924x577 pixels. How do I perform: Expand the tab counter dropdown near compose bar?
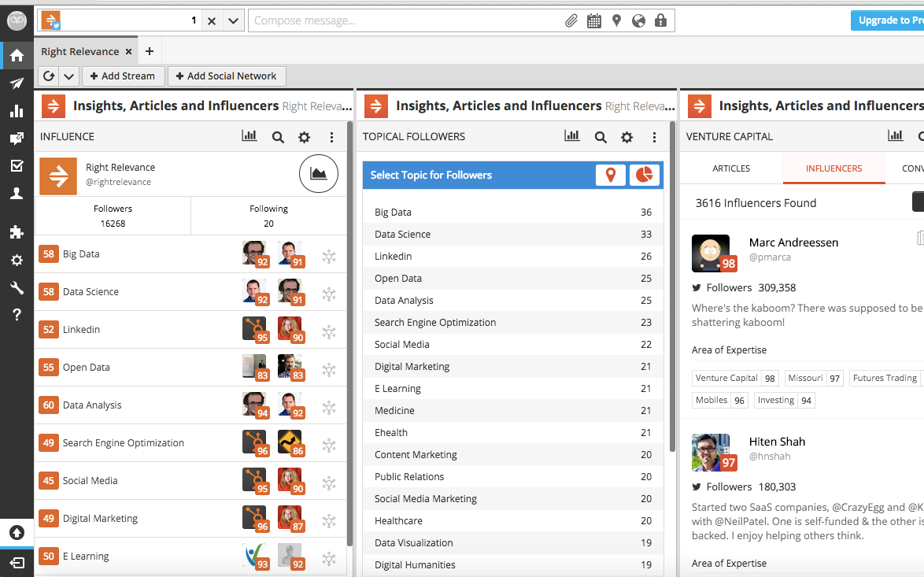pyautogui.click(x=232, y=20)
